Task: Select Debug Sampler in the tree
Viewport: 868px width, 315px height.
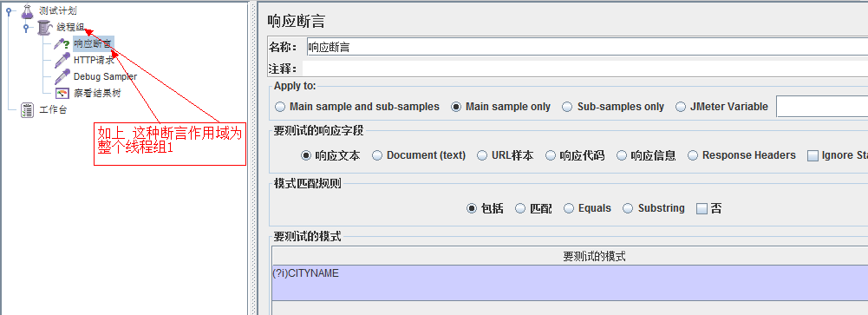Action: [105, 77]
